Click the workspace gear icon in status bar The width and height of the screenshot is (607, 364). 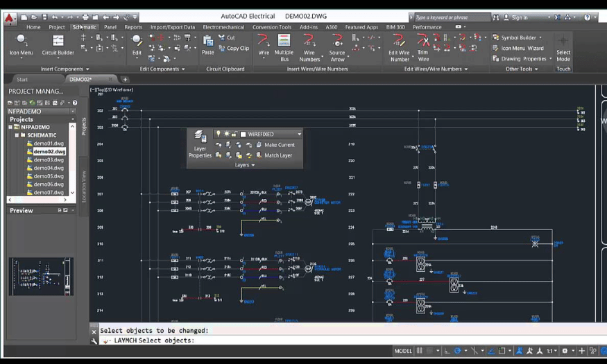[x=565, y=351]
